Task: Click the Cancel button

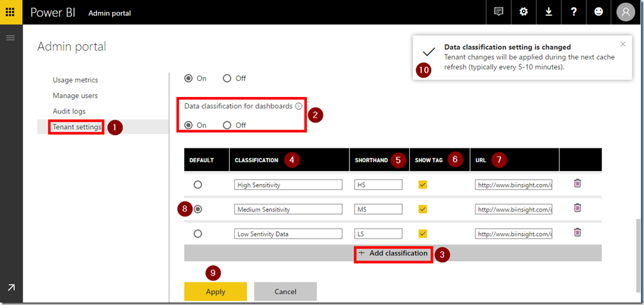Action: [286, 291]
